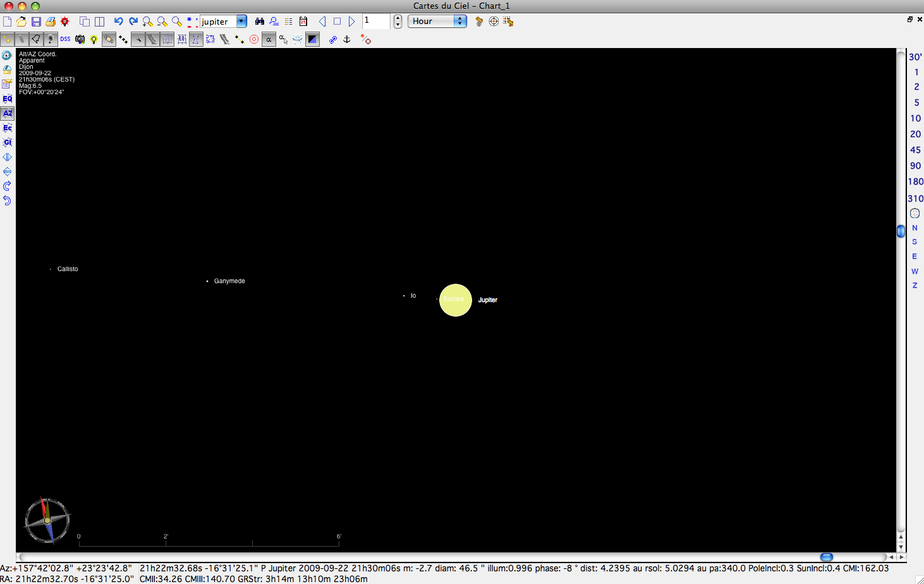Viewport: 924px width, 584px height.
Task: Click the flip chart horizontally icon
Action: [x=7, y=157]
